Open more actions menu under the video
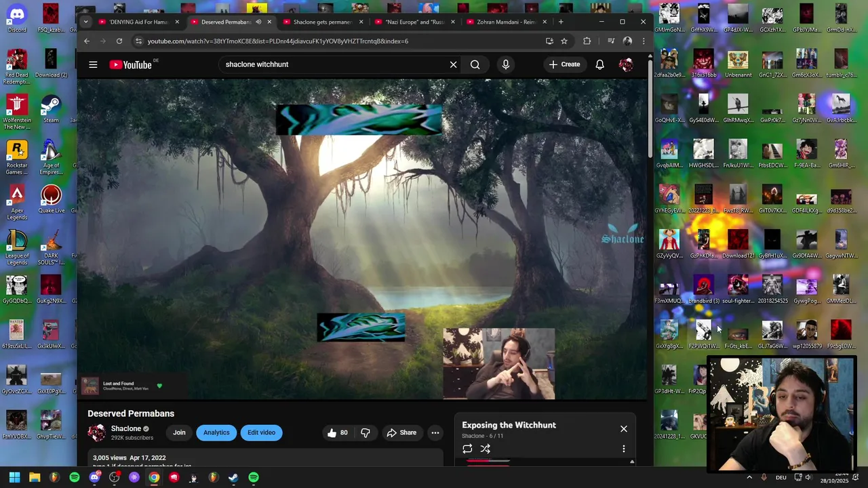 tap(435, 432)
